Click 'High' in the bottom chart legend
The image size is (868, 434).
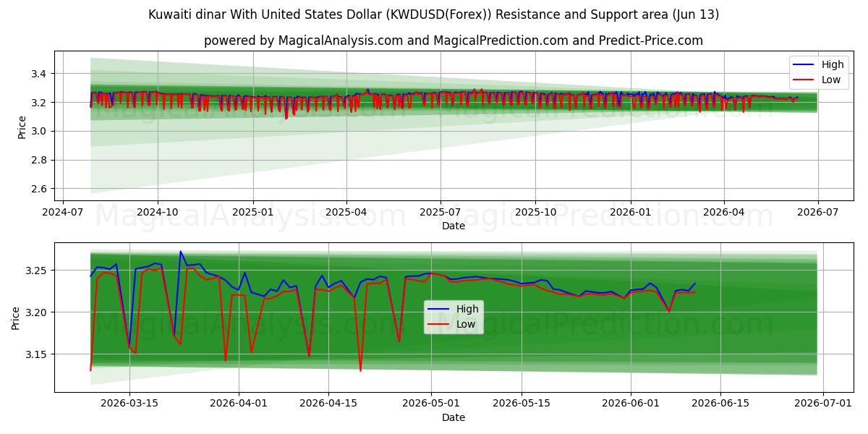click(467, 310)
